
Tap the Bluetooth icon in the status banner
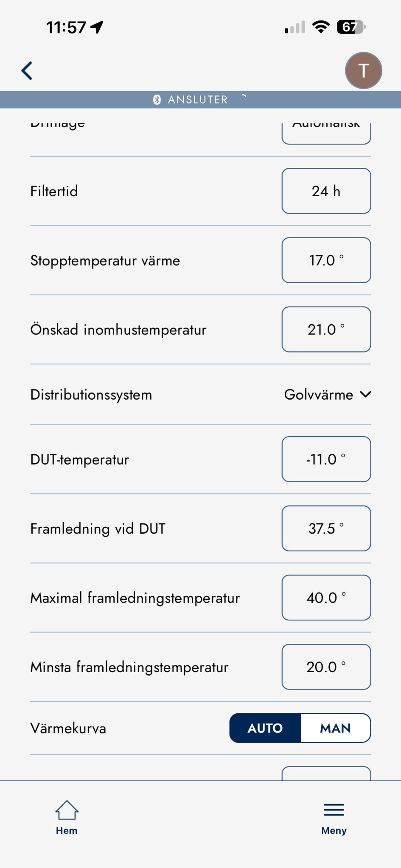157,100
